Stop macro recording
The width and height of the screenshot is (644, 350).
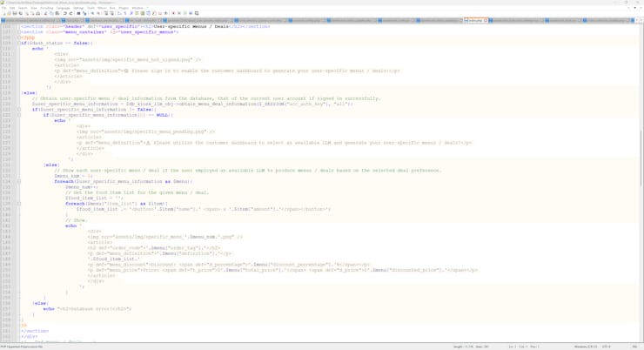(179, 13)
